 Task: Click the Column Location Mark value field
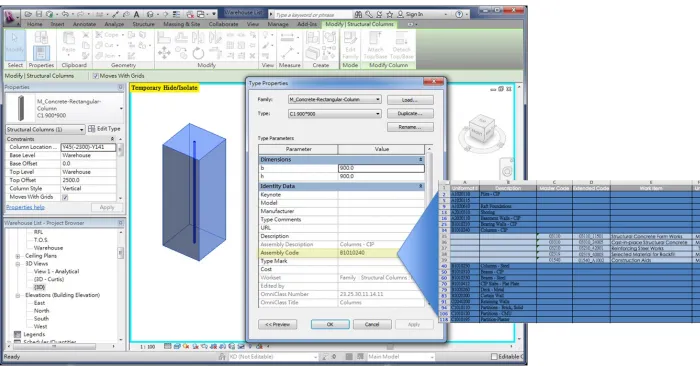coord(88,147)
